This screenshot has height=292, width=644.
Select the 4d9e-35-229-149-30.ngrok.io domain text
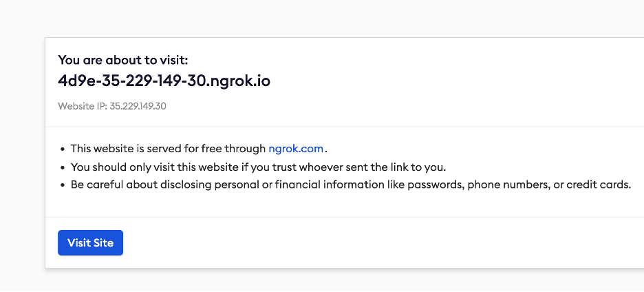(164, 81)
